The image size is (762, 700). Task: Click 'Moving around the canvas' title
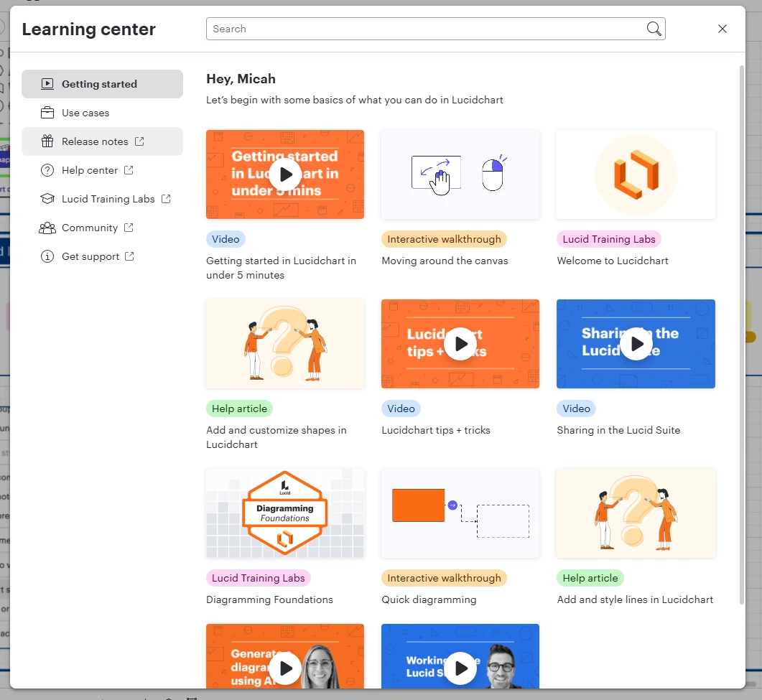point(445,261)
